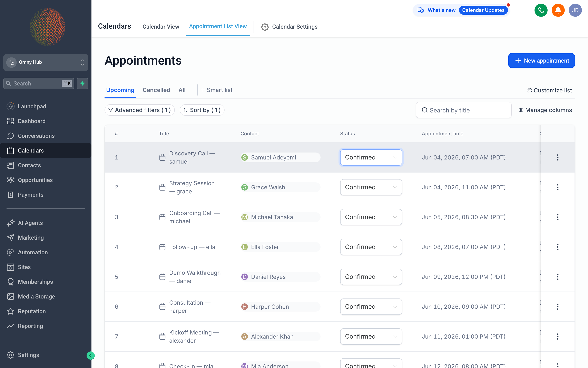
Task: Open row actions for Daniel Reyes appointment
Action: [x=558, y=277]
